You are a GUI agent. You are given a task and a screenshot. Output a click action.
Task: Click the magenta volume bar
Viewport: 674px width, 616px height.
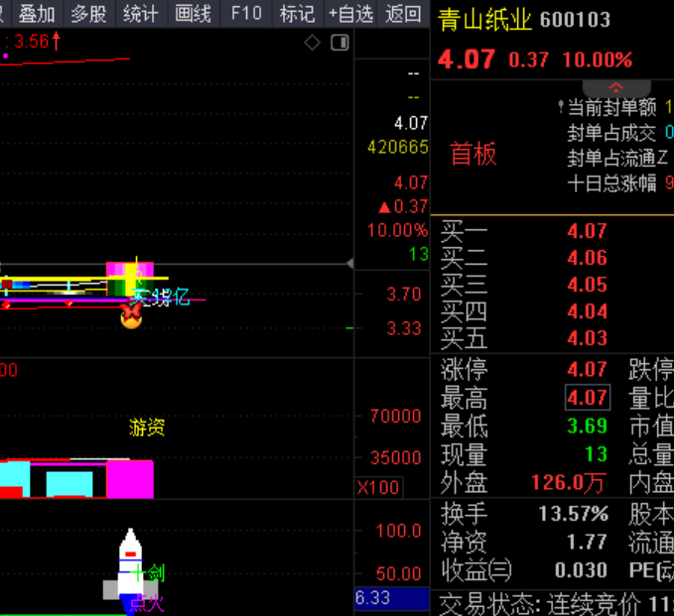[x=130, y=479]
